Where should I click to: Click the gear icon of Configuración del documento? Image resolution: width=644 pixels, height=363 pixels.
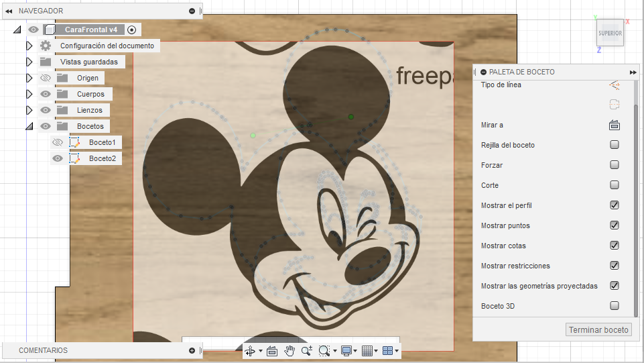pyautogui.click(x=46, y=46)
